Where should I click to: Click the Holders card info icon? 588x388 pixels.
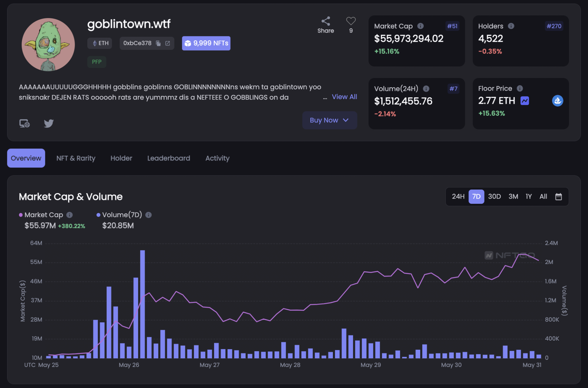tap(511, 26)
